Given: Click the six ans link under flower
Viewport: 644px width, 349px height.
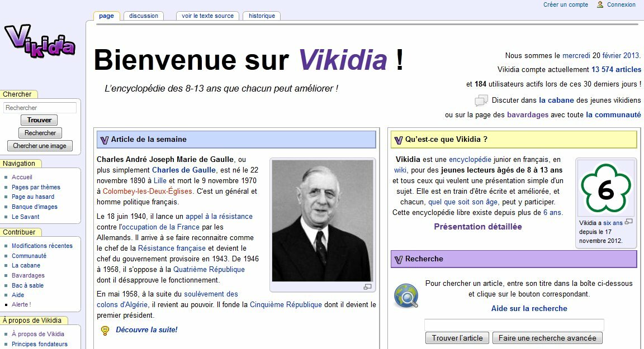Looking at the screenshot, I should (x=613, y=223).
